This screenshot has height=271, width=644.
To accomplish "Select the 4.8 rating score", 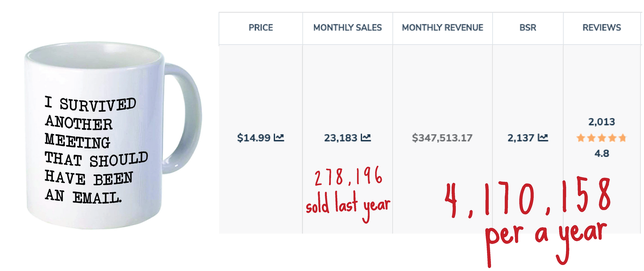I will (601, 153).
